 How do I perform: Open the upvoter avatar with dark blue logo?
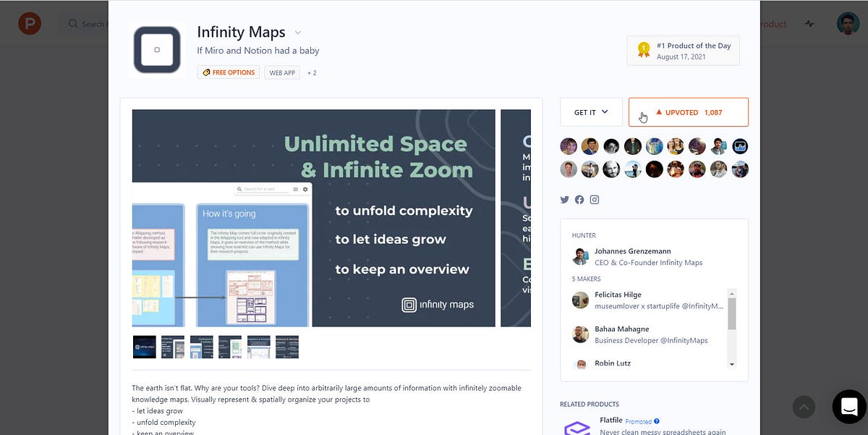[740, 146]
